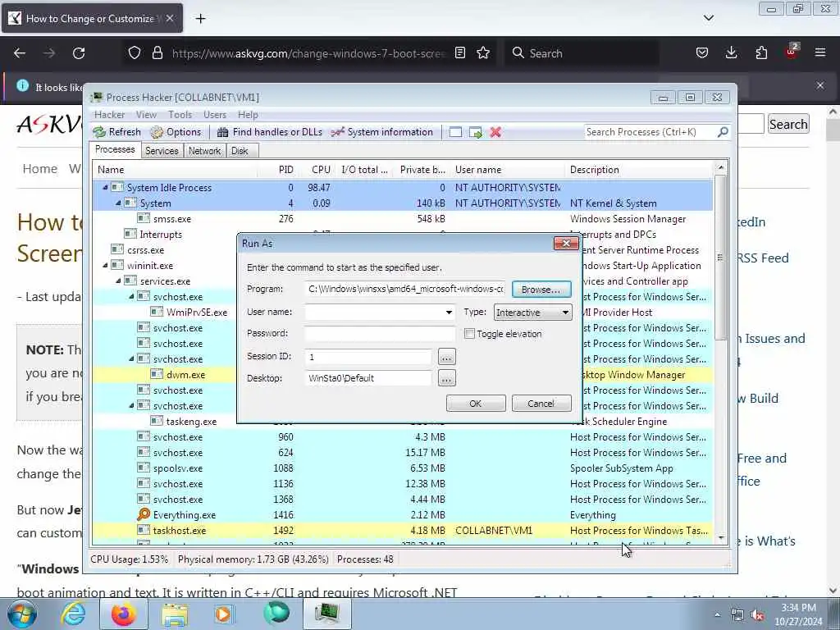The image size is (840, 630).
Task: Click the AskVG Search button
Action: (x=788, y=125)
